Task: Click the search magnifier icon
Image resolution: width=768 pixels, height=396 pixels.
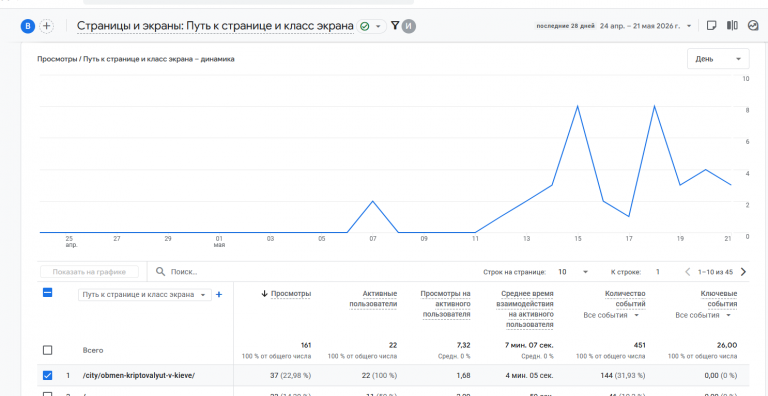Action: pyautogui.click(x=160, y=272)
